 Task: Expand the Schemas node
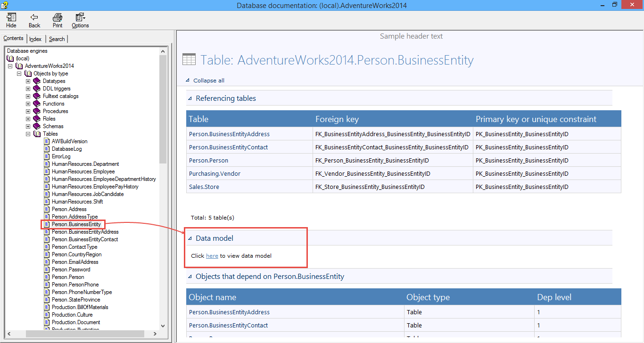(x=28, y=126)
